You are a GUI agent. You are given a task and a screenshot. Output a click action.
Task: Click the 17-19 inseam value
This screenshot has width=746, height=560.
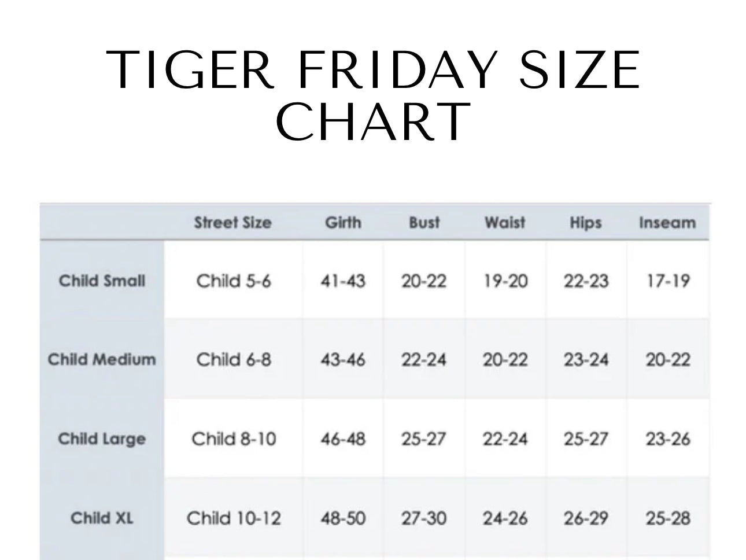[x=668, y=281]
